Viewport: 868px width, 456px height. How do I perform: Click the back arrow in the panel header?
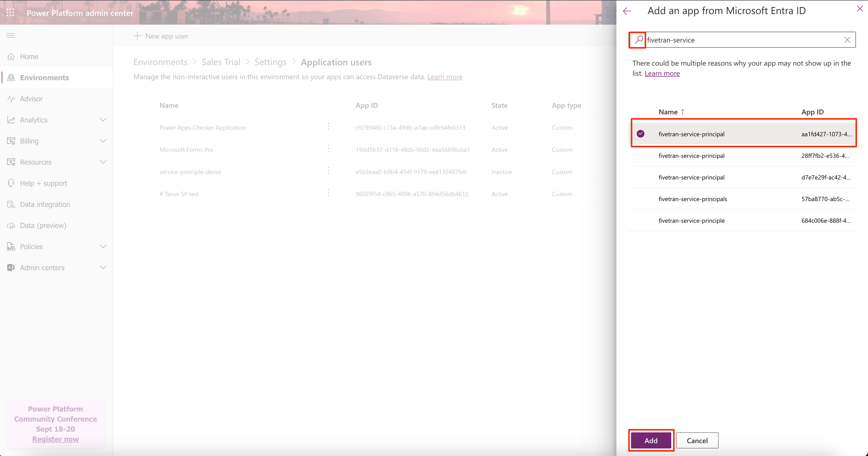[627, 11]
